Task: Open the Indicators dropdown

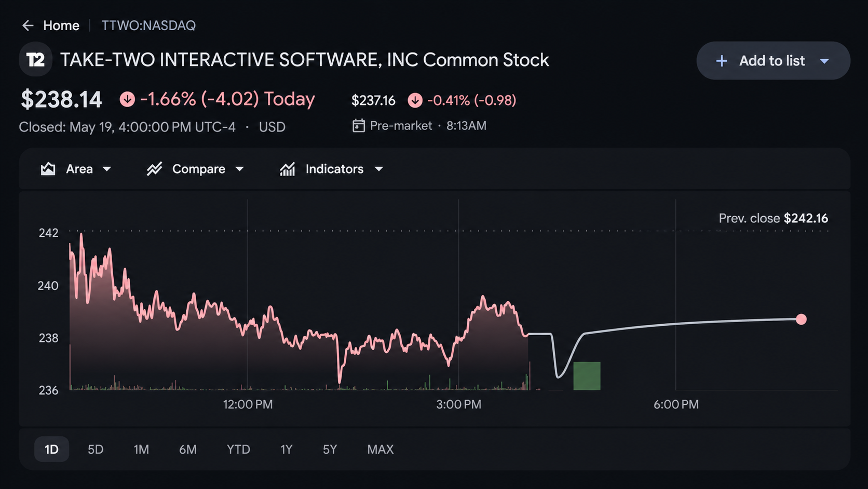Action: [379, 169]
